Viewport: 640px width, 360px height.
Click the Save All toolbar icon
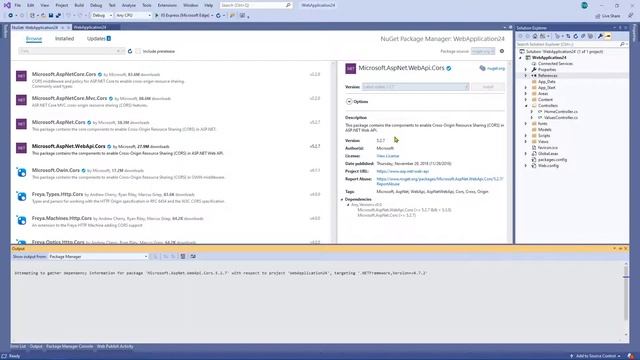coord(58,16)
